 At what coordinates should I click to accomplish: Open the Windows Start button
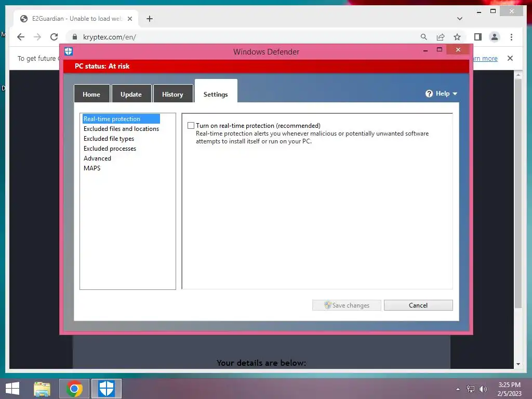12,389
